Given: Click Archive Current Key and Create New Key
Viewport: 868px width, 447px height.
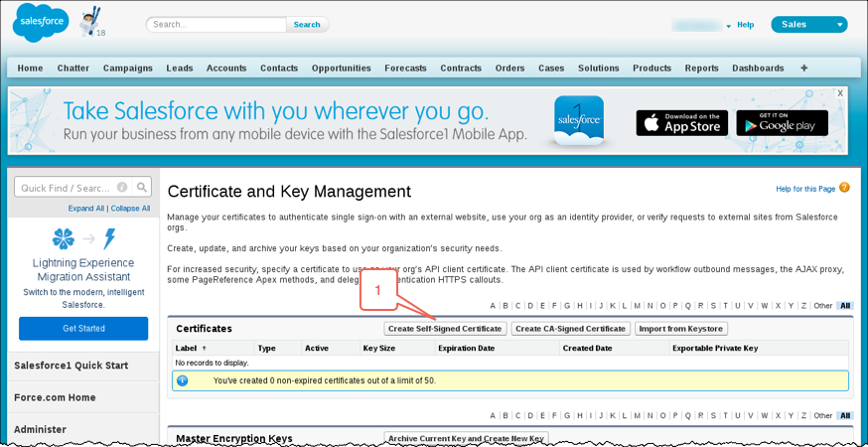Looking at the screenshot, I should (466, 438).
